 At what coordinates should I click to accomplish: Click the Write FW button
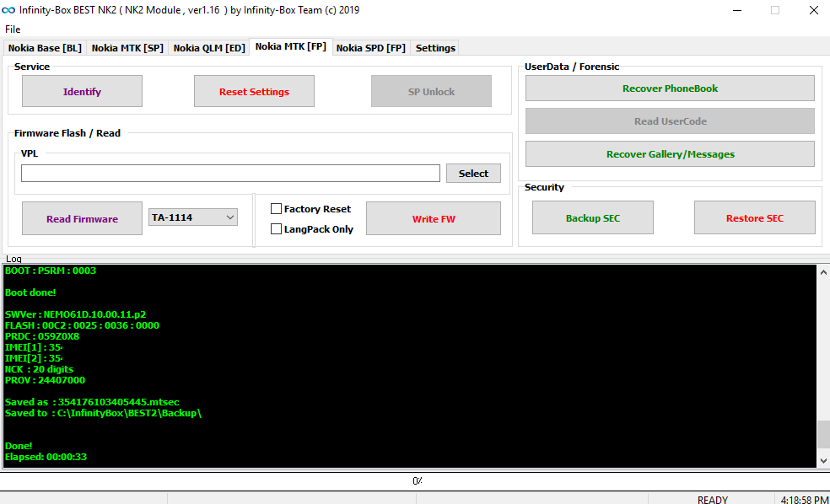coord(434,218)
